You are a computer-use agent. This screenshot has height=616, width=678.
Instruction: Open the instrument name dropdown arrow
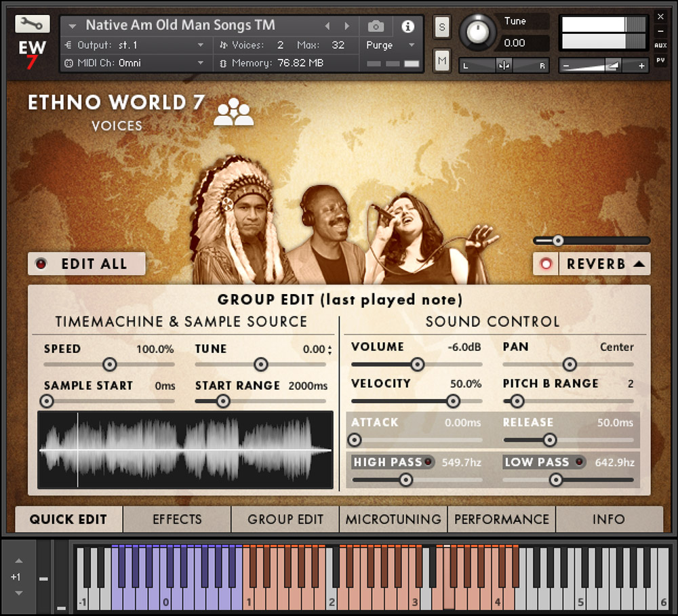tap(73, 26)
